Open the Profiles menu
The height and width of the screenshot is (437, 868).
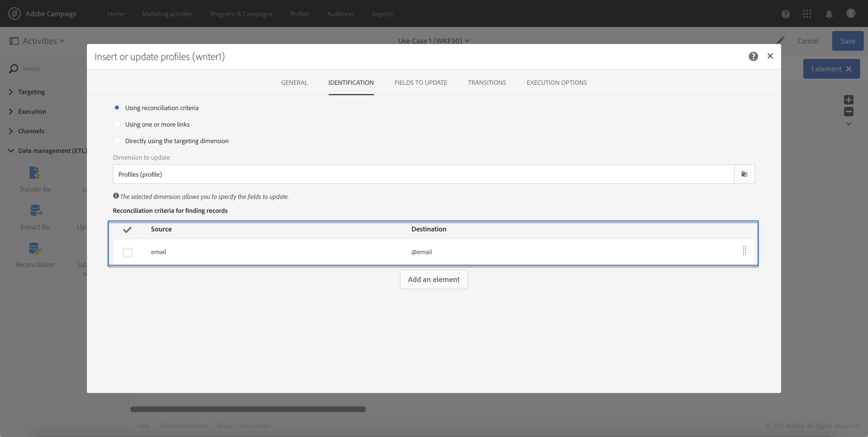300,14
